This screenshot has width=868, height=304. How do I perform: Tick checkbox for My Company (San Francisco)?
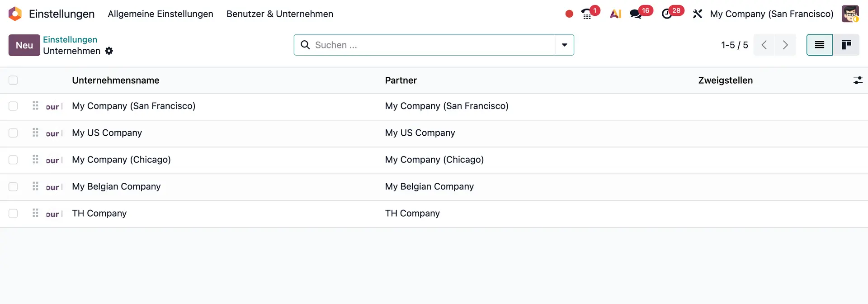(13, 106)
